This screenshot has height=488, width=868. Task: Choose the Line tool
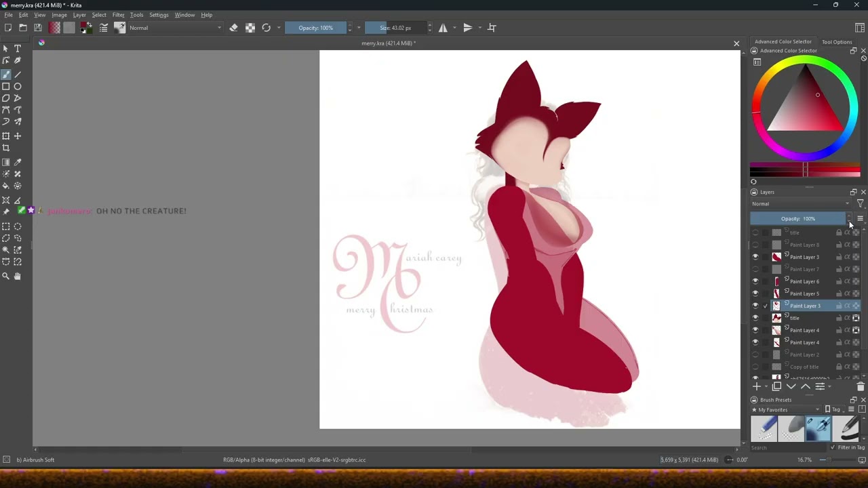(x=18, y=75)
